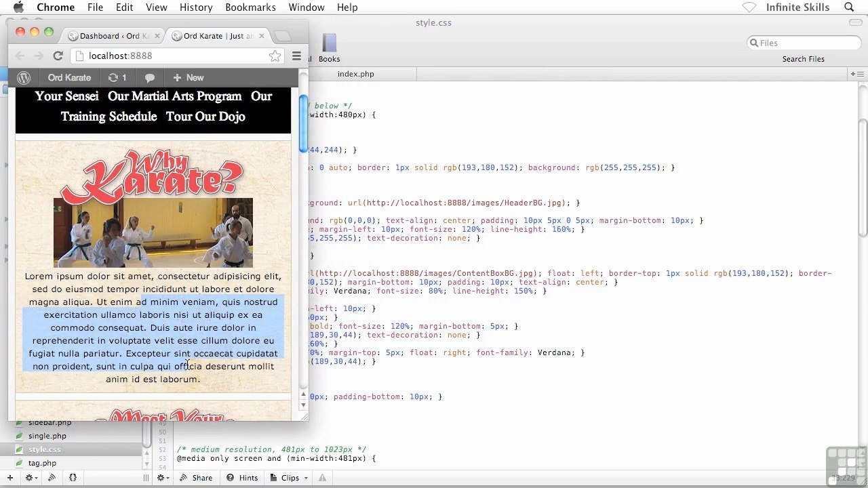
Task: Click the medium resolution comment line
Action: click(271, 449)
